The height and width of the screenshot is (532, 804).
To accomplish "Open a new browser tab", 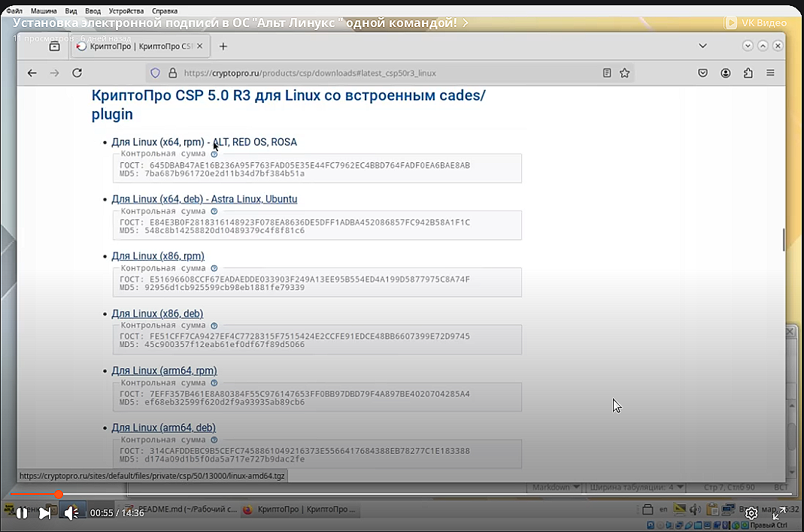I will 223,47.
